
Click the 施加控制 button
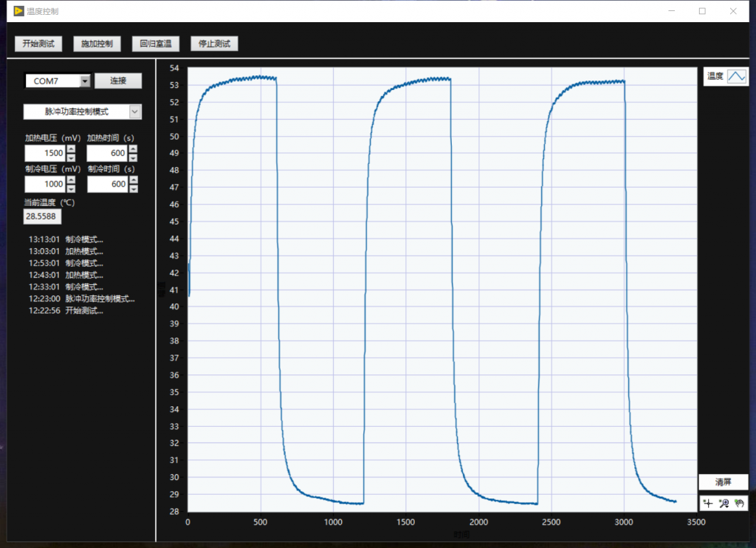coord(97,44)
